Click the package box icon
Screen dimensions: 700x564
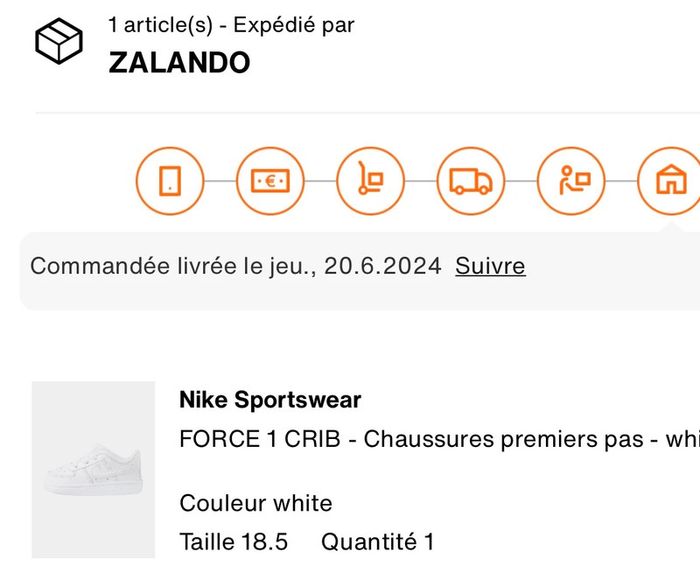tap(59, 42)
